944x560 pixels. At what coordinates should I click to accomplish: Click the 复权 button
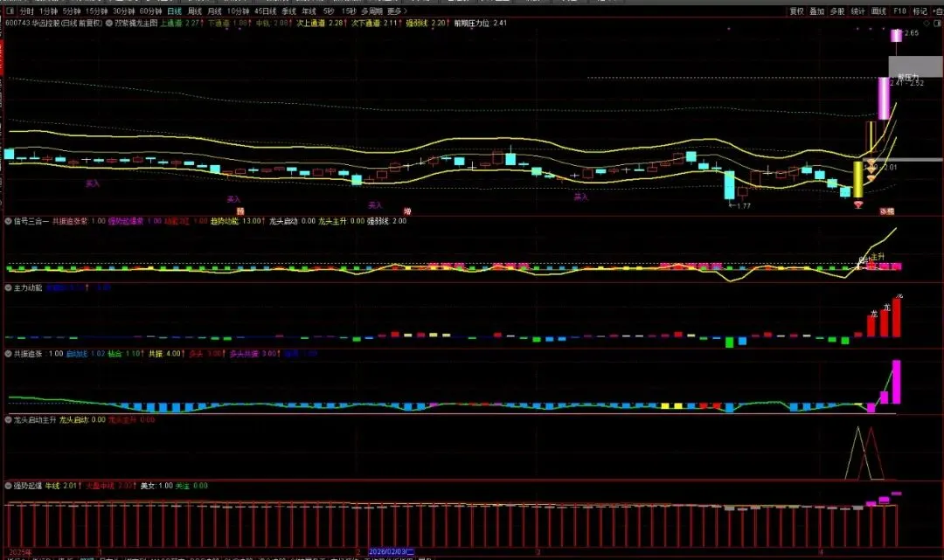[797, 11]
